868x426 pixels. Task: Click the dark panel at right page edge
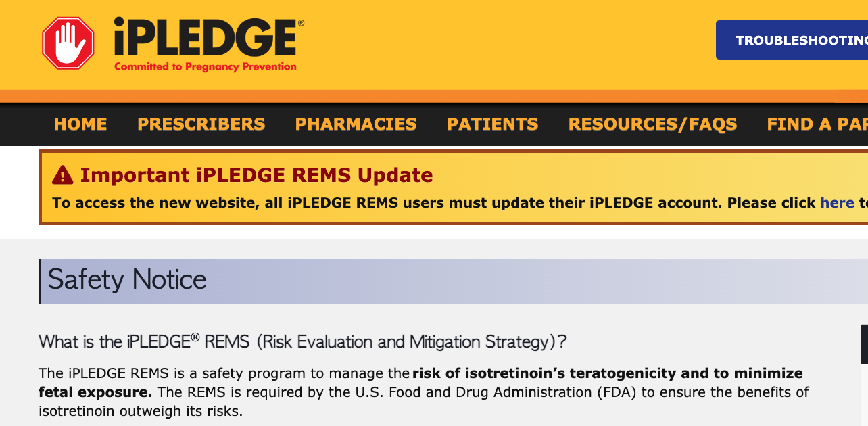[x=864, y=345]
